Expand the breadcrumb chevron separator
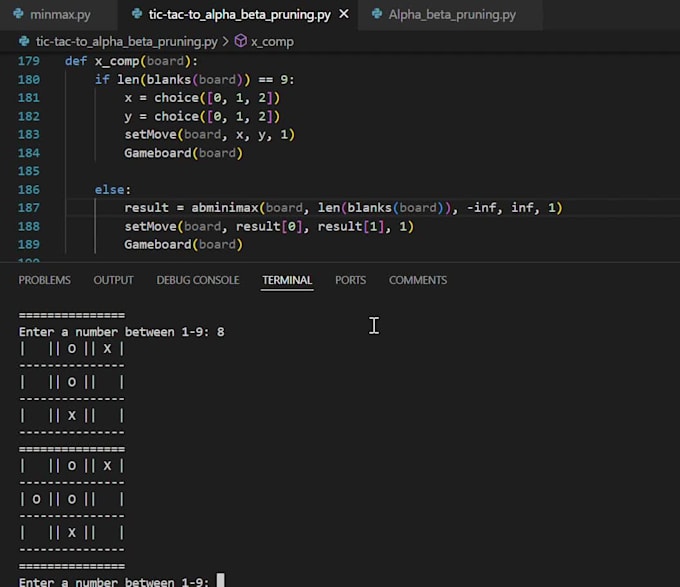Screen dimensions: 680x587 [x=226, y=42]
